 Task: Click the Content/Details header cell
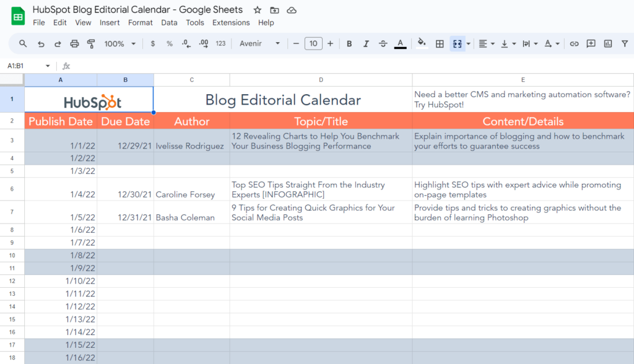point(523,121)
